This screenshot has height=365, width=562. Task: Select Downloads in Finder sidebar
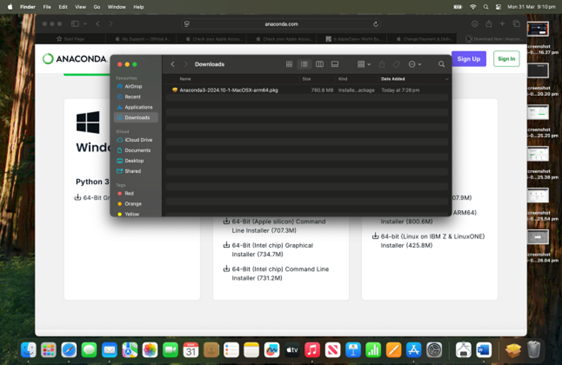pyautogui.click(x=136, y=118)
